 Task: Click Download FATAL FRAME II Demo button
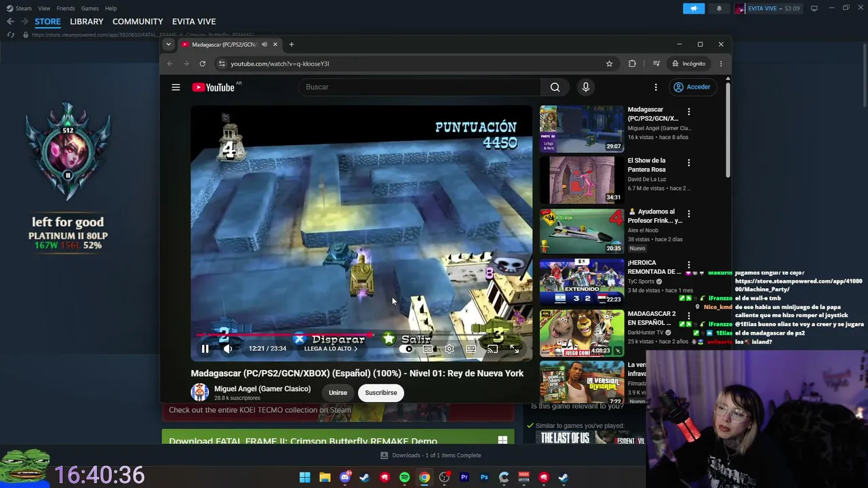(x=338, y=438)
